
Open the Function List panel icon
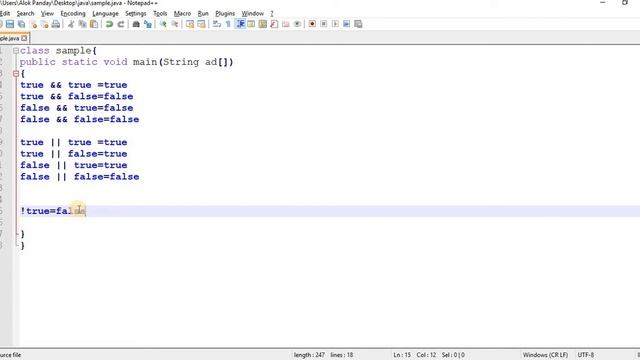coord(274,24)
